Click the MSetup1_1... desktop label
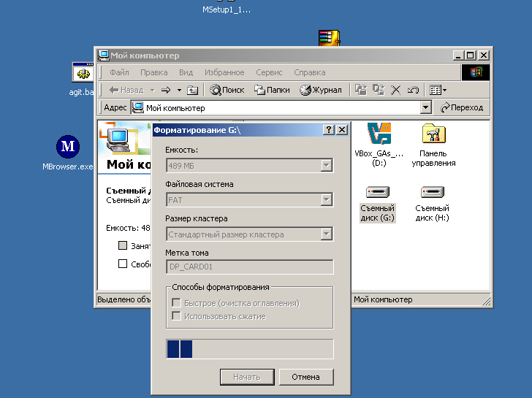532x398 pixels. [x=227, y=9]
